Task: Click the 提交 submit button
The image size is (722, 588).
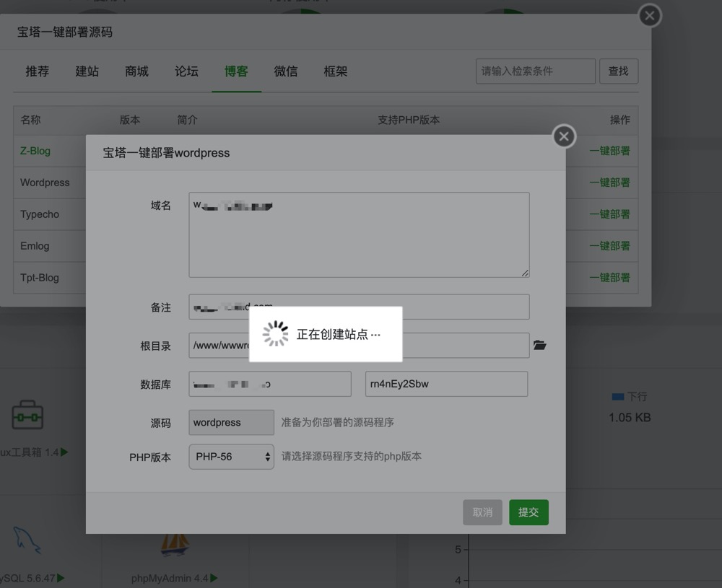Action: click(x=529, y=512)
